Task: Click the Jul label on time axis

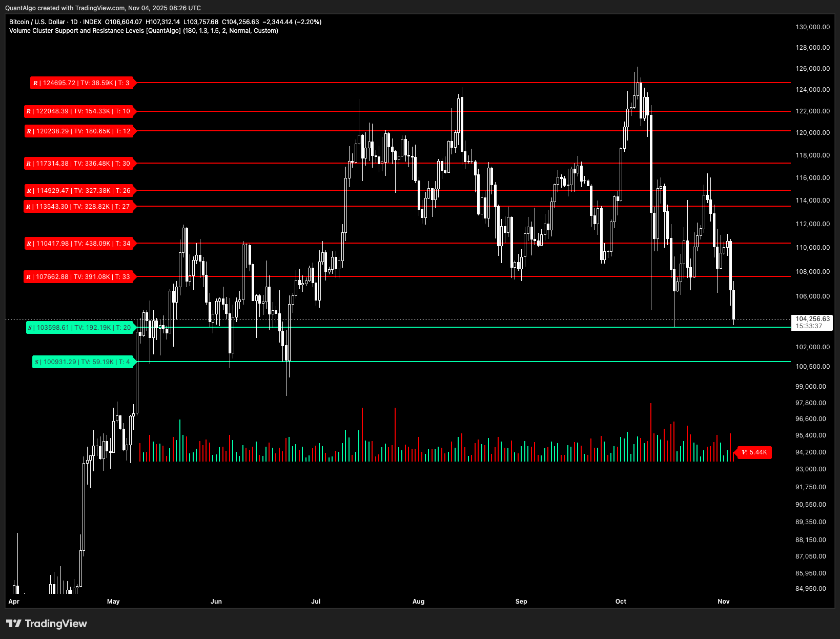Action: 316,602
